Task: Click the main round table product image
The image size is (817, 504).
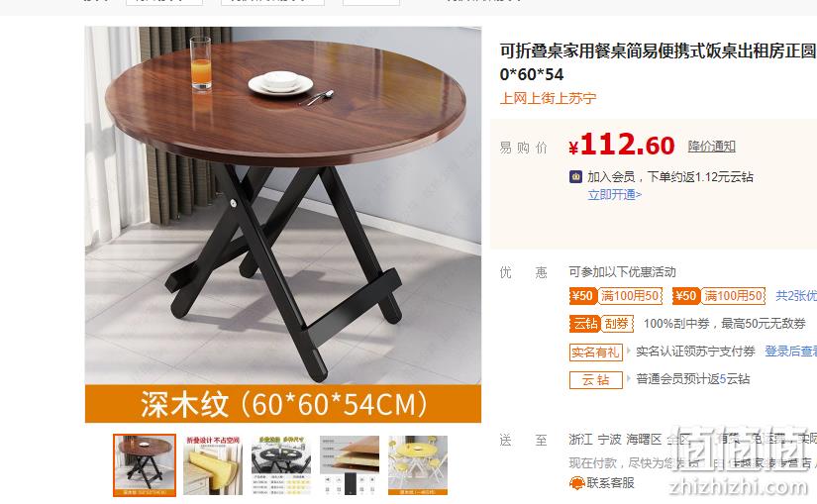Action: click(x=283, y=205)
